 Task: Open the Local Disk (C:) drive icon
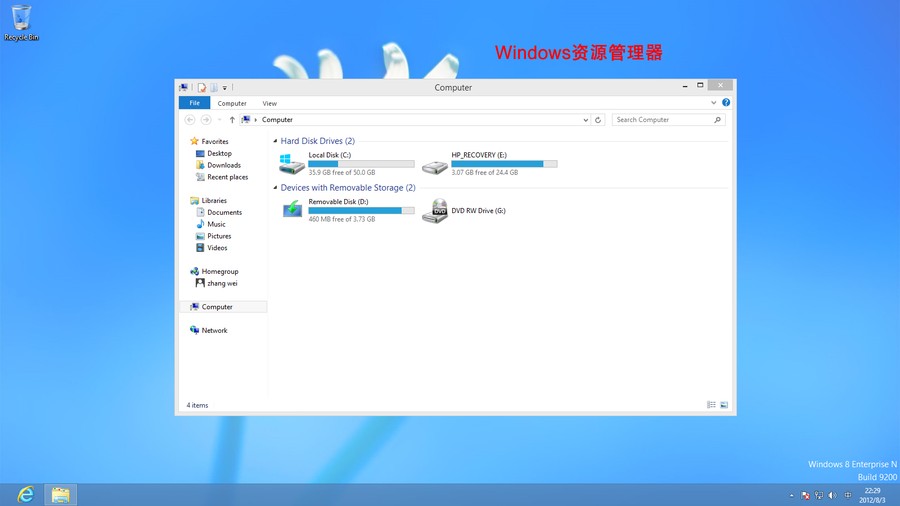pyautogui.click(x=292, y=164)
